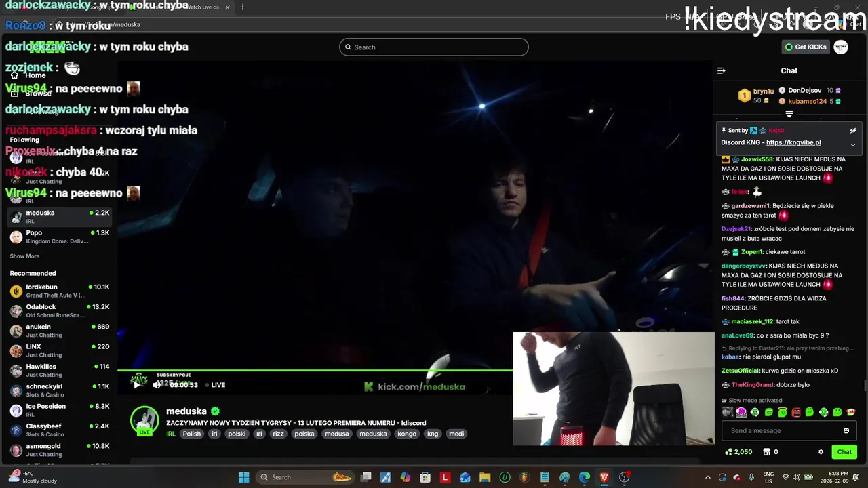Viewport: 868px width, 488px height.
Task: Open Outlook from taskbar
Action: point(465,477)
